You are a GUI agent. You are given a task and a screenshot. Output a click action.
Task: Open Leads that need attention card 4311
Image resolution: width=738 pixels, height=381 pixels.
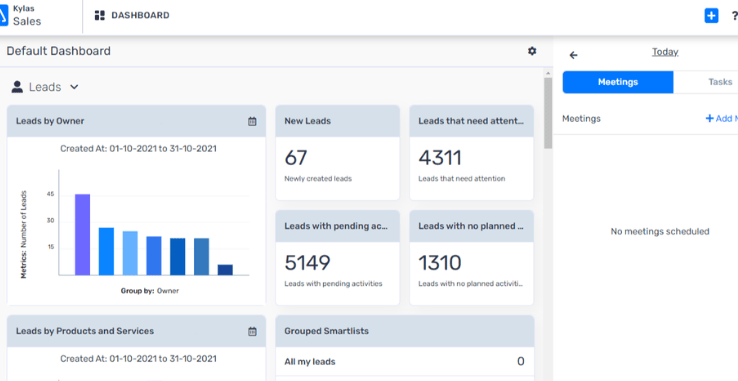tap(472, 153)
